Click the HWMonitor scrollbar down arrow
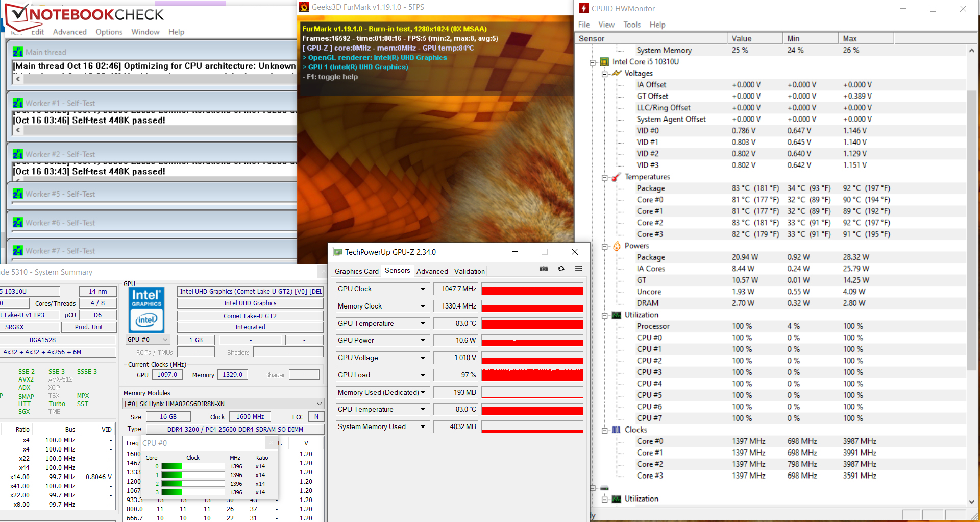 [x=972, y=502]
